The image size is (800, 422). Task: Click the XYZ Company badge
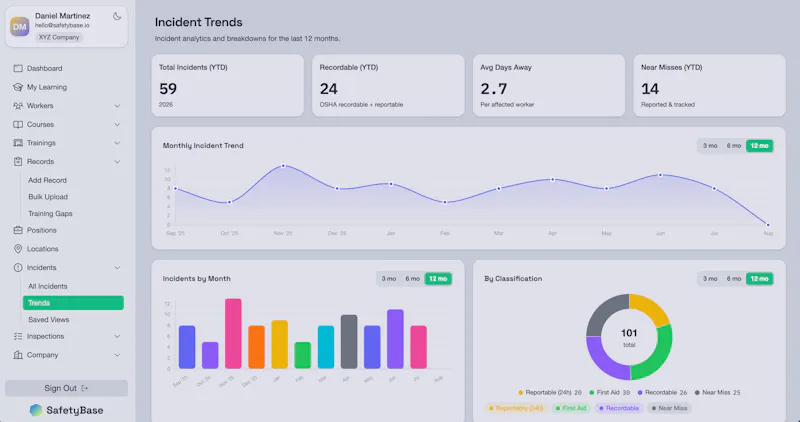59,37
